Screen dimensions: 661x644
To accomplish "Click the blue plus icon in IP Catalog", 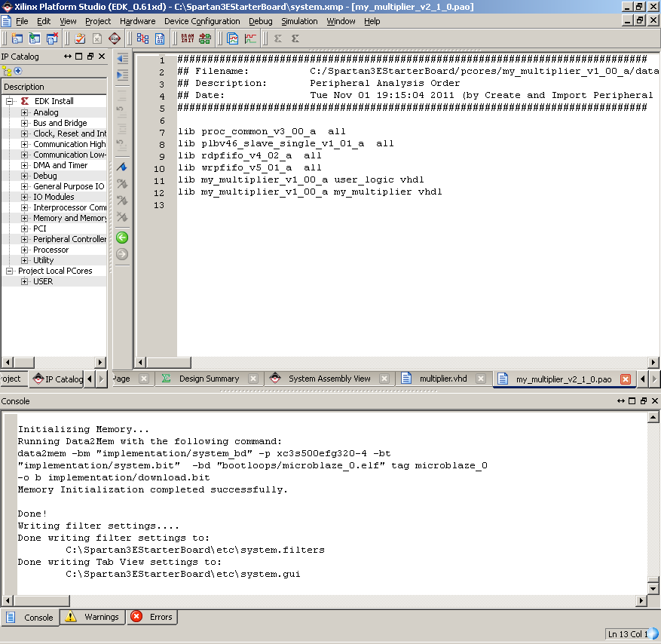I will coord(18,71).
